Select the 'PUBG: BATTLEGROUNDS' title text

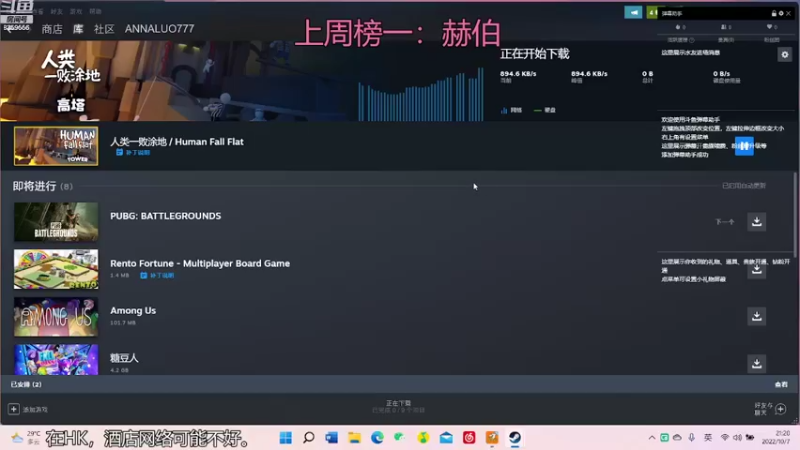(166, 216)
